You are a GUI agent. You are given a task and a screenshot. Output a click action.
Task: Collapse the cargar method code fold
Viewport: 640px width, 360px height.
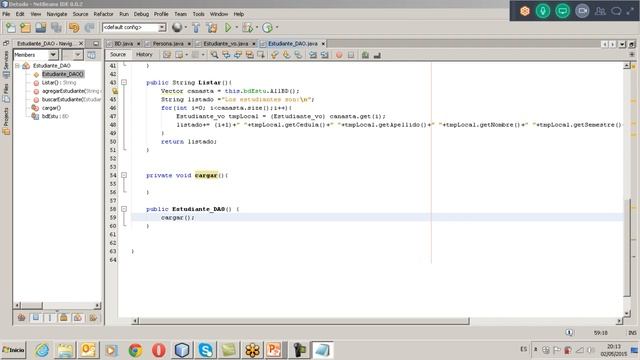coord(124,175)
